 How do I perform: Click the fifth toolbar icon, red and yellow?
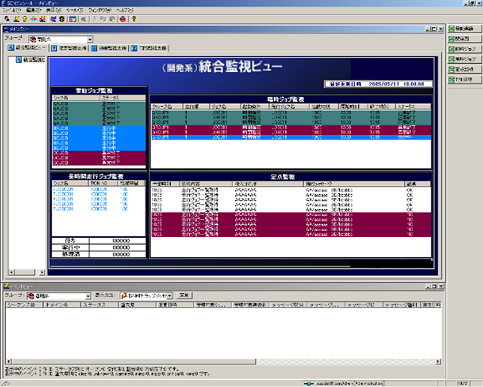pos(42,19)
